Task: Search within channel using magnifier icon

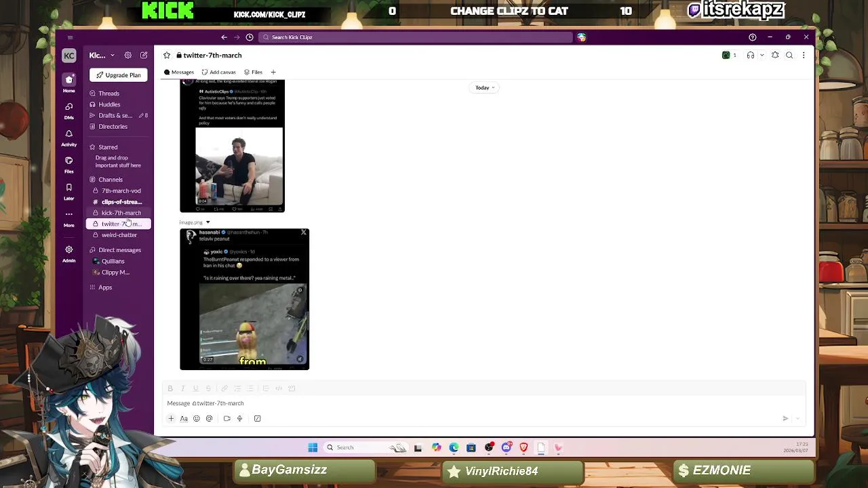Action: coord(789,56)
